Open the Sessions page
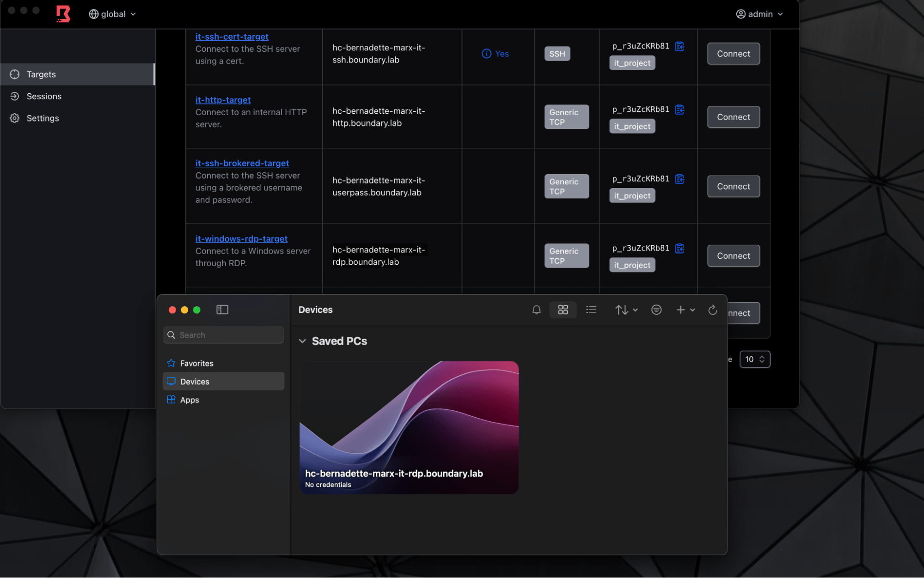The width and height of the screenshot is (924, 578). click(44, 96)
